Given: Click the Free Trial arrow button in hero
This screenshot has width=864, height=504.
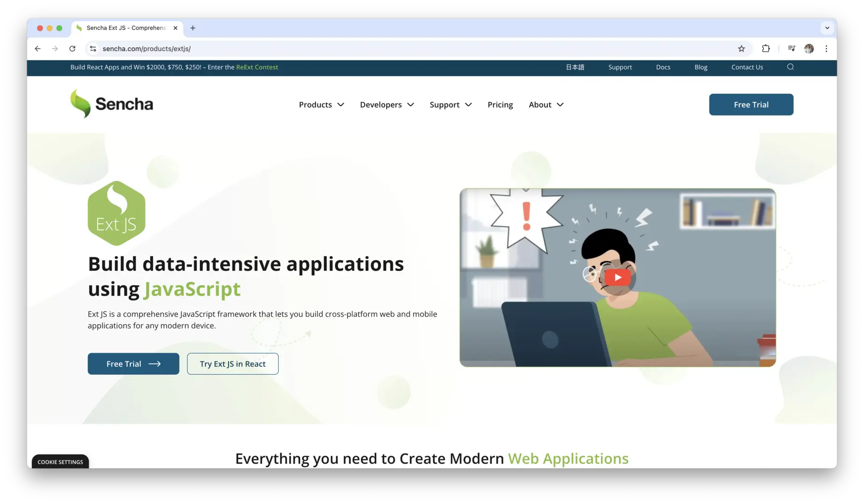Looking at the screenshot, I should [x=134, y=364].
